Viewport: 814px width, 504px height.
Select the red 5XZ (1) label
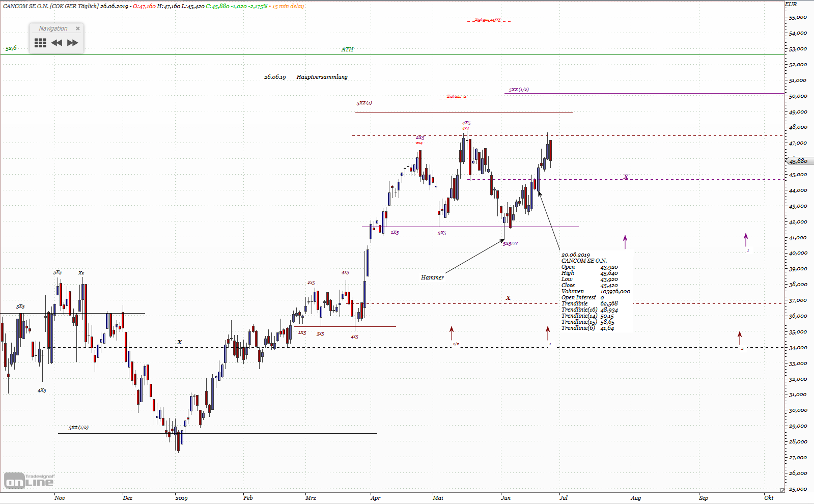pyautogui.click(x=364, y=103)
